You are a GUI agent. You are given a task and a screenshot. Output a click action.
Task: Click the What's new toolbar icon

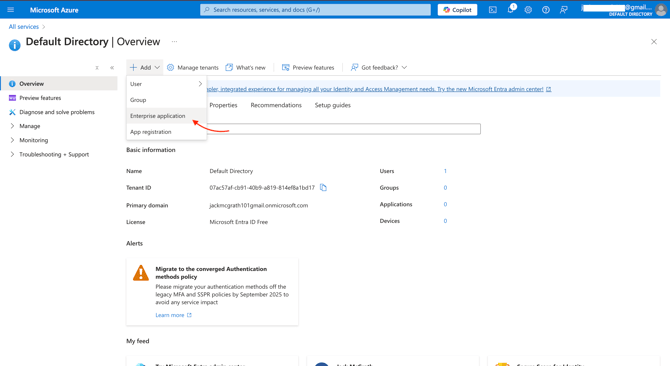coord(229,67)
